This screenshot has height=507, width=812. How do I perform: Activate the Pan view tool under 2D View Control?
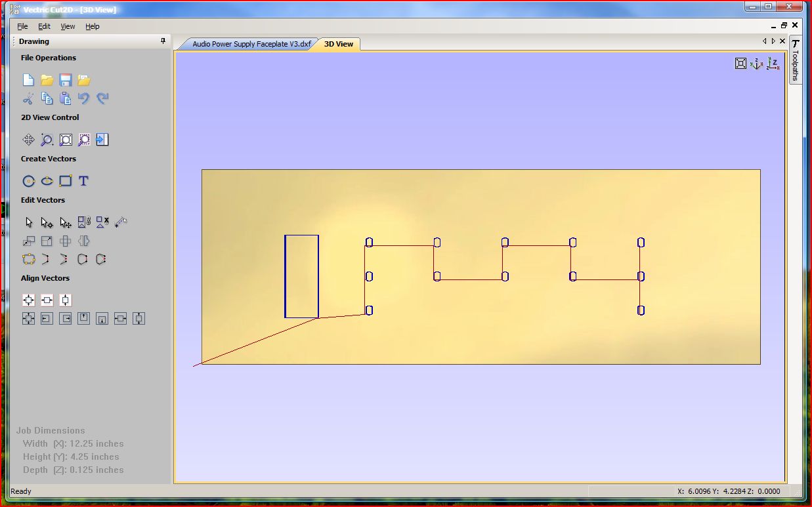28,139
